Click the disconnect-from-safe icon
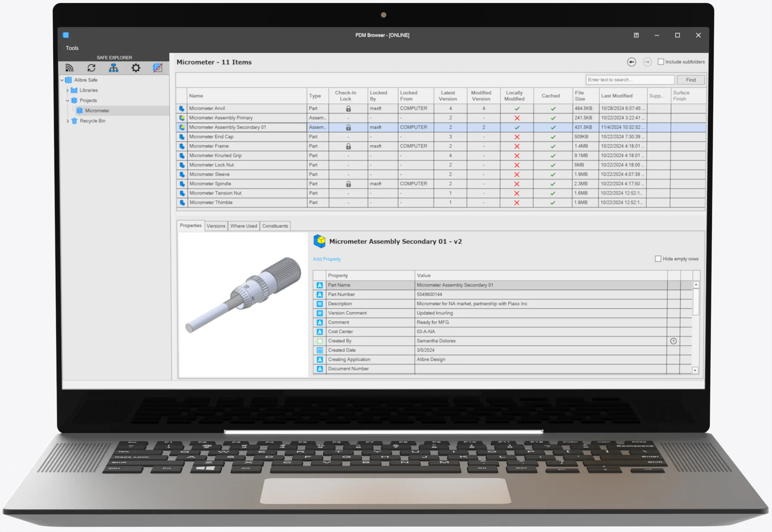This screenshot has height=532, width=772. [x=158, y=67]
